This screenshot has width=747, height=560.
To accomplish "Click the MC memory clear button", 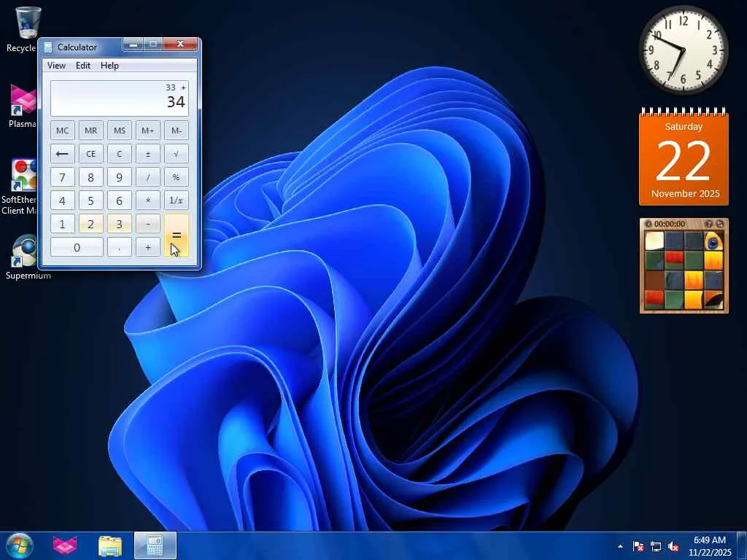I will point(63,131).
